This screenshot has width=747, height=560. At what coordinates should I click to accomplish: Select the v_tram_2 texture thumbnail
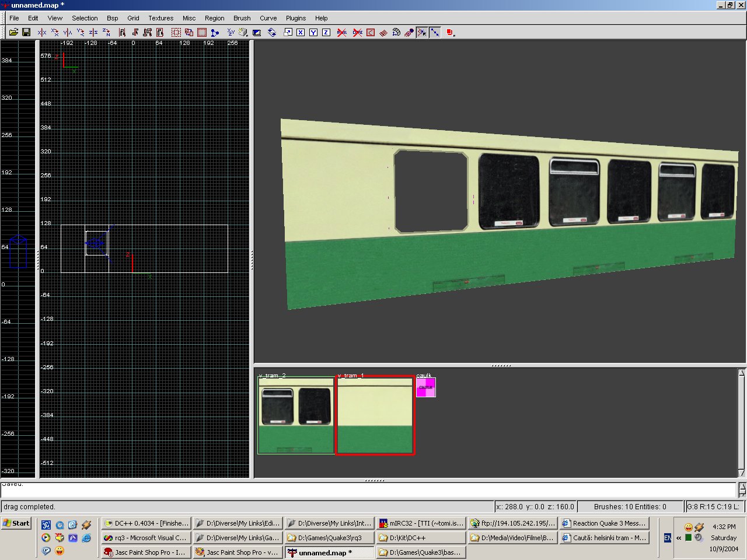296,415
